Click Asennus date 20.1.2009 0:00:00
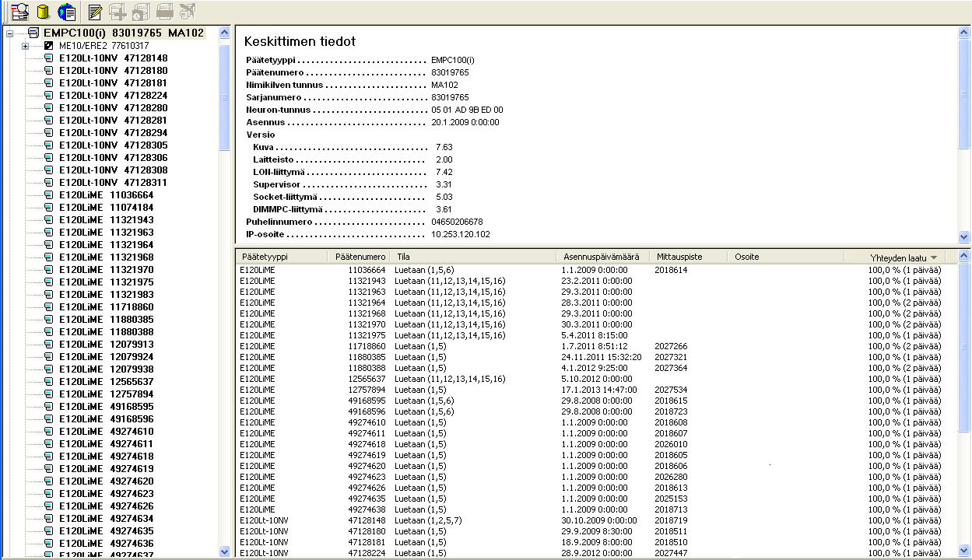972x560 pixels. [465, 122]
